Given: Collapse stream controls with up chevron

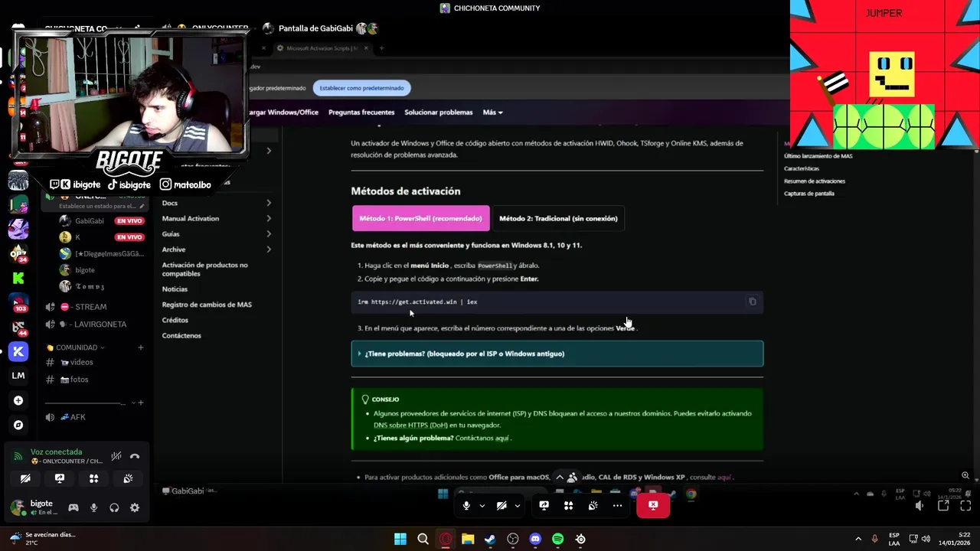Looking at the screenshot, I should (560, 477).
